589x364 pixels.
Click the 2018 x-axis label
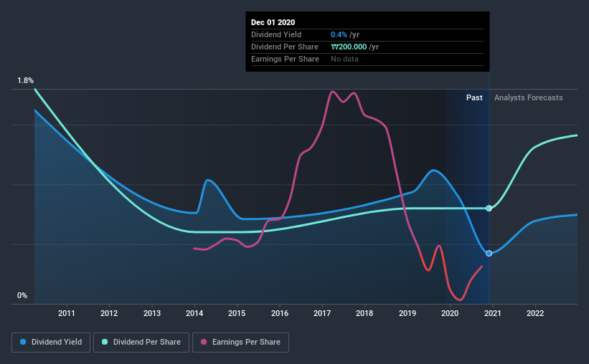(x=364, y=313)
